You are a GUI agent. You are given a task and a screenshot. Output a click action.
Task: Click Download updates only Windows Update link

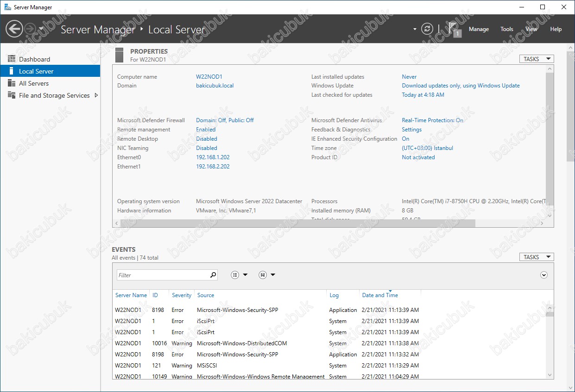pyautogui.click(x=461, y=86)
